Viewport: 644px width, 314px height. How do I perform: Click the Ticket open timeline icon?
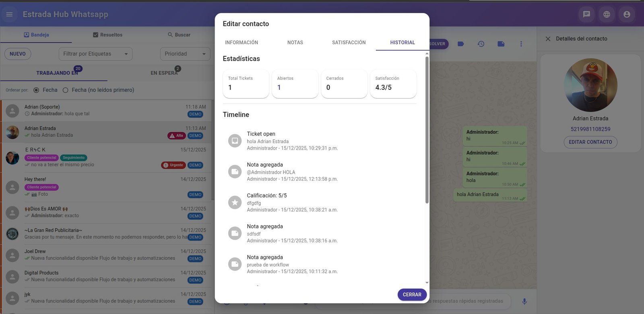point(235,141)
